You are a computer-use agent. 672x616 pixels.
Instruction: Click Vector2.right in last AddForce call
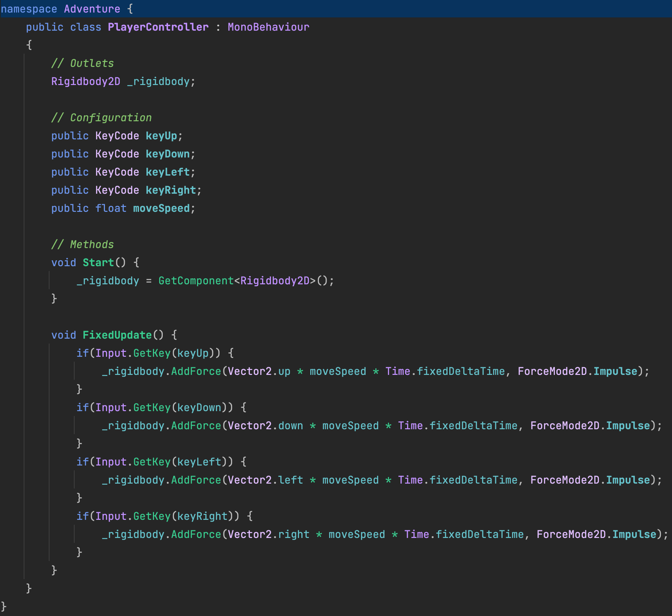click(268, 534)
